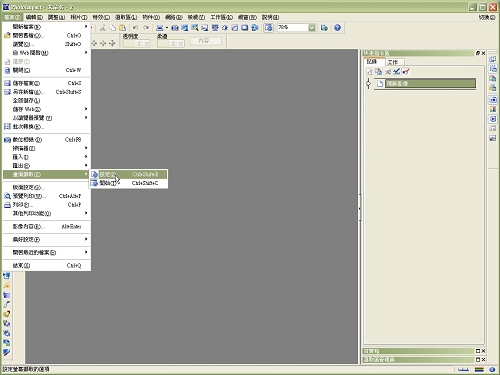Click the history slider marker beside entry

pos(368,83)
